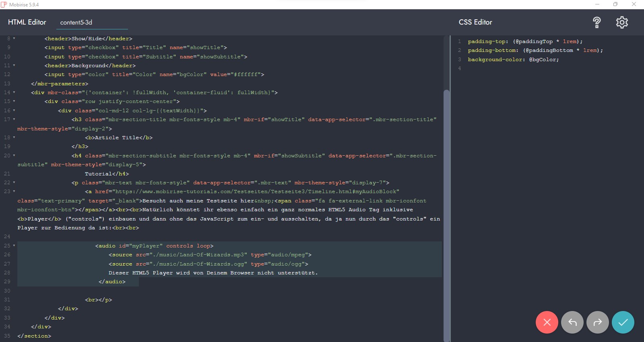
Task: Place cursor in empty CSS line 4
Action: (523, 68)
